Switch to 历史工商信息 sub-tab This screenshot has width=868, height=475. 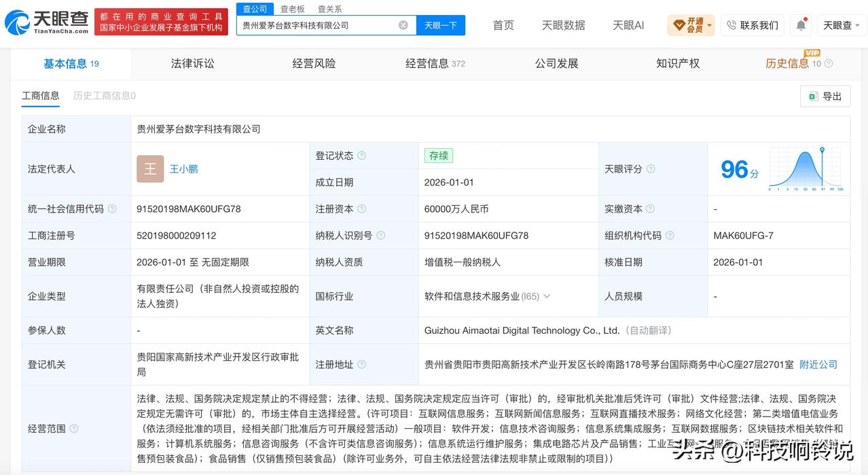105,96
